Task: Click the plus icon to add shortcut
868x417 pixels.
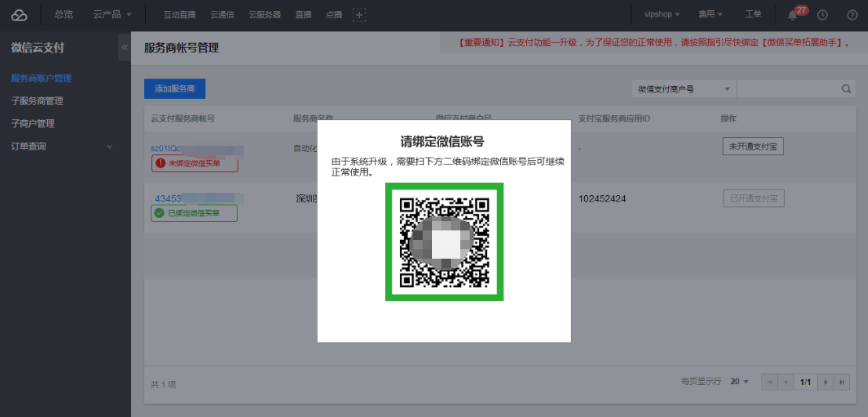Action: point(359,15)
